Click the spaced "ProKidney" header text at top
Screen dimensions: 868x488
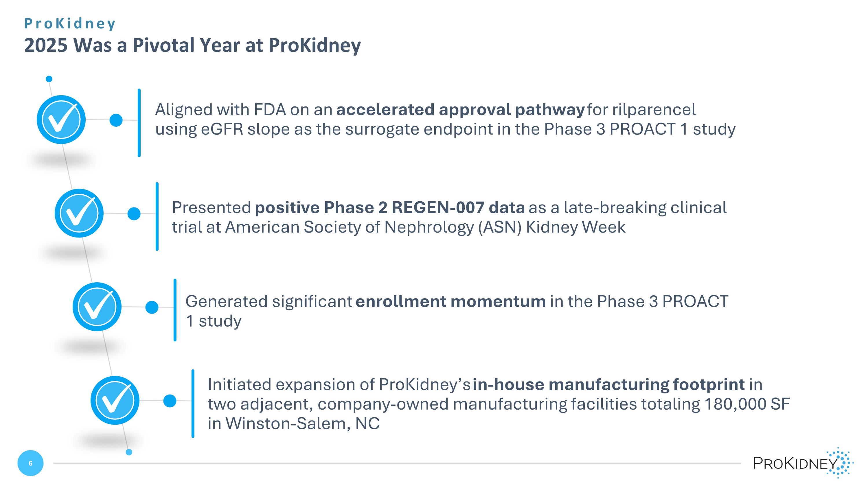pos(70,23)
